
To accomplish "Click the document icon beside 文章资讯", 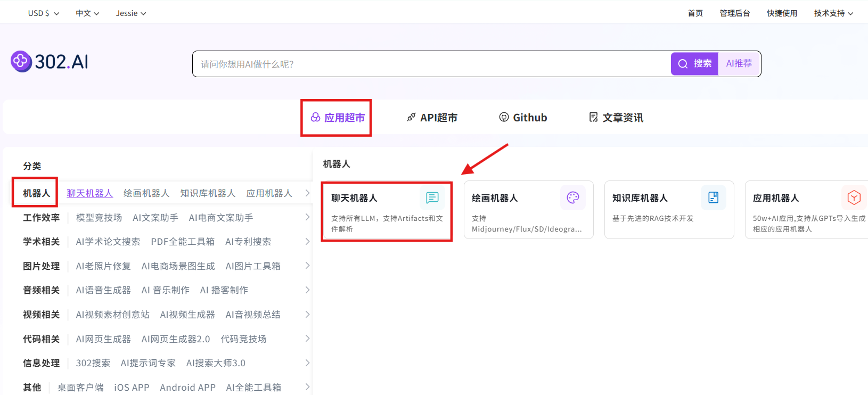I will point(594,117).
